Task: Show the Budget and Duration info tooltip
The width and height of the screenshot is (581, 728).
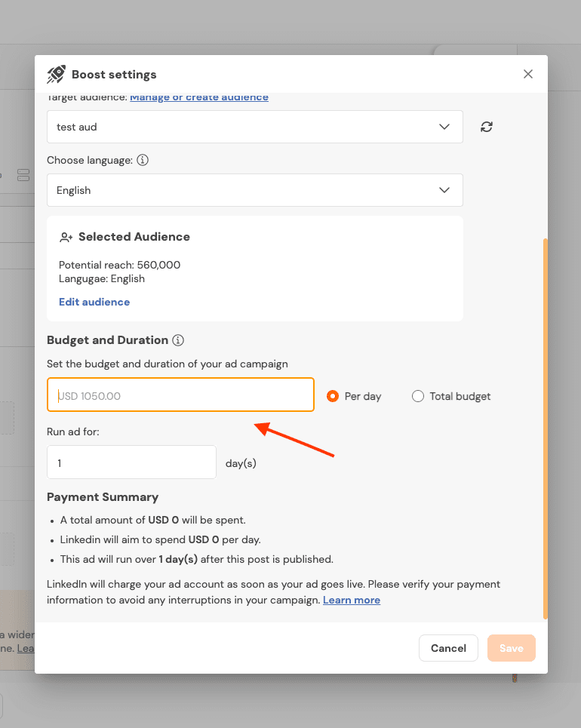Action: 178,340
